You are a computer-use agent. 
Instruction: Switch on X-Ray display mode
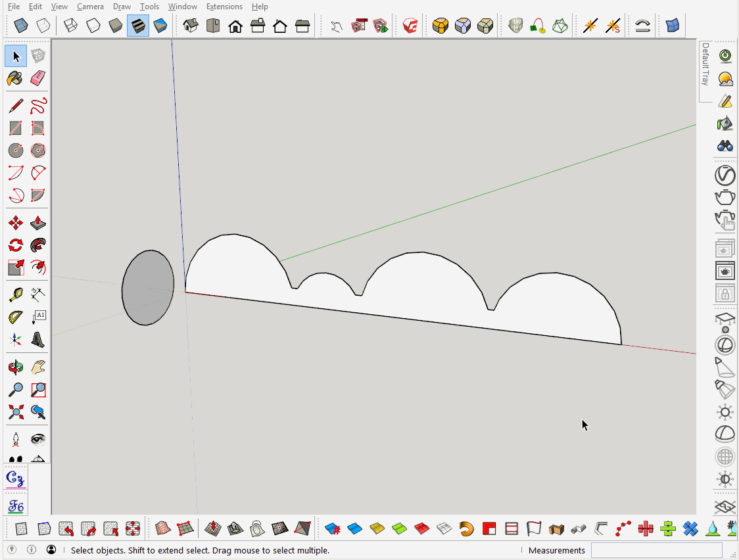[20, 25]
